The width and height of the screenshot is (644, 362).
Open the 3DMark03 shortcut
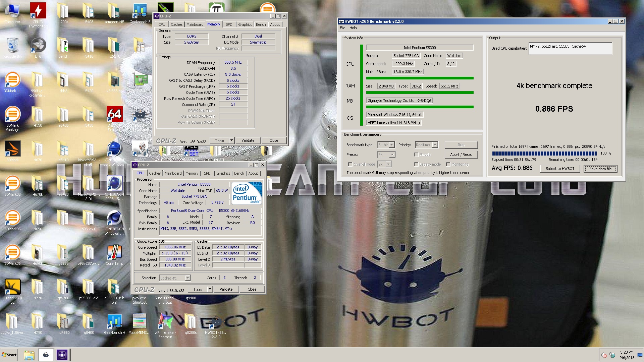click(12, 186)
